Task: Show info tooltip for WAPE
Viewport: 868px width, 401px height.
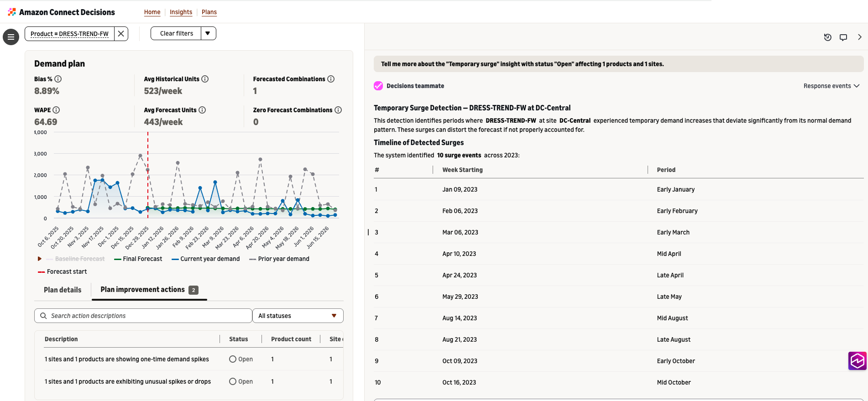Action: click(x=56, y=110)
